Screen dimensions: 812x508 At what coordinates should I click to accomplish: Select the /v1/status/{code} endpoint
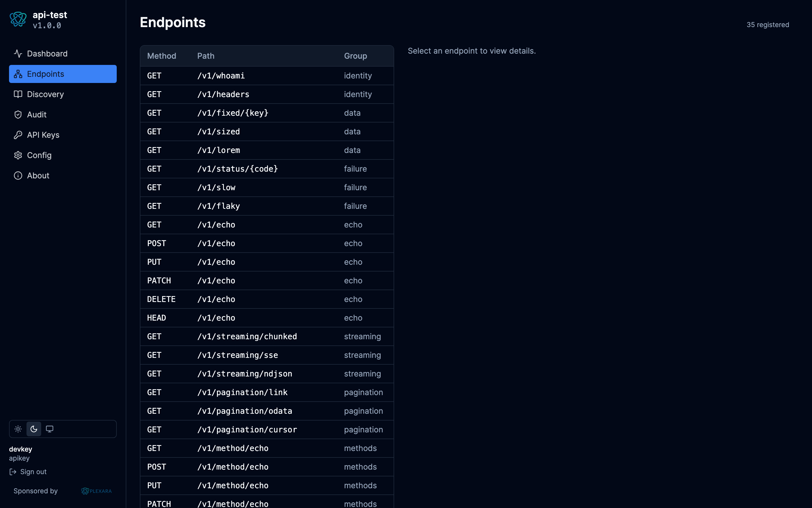tap(267, 169)
